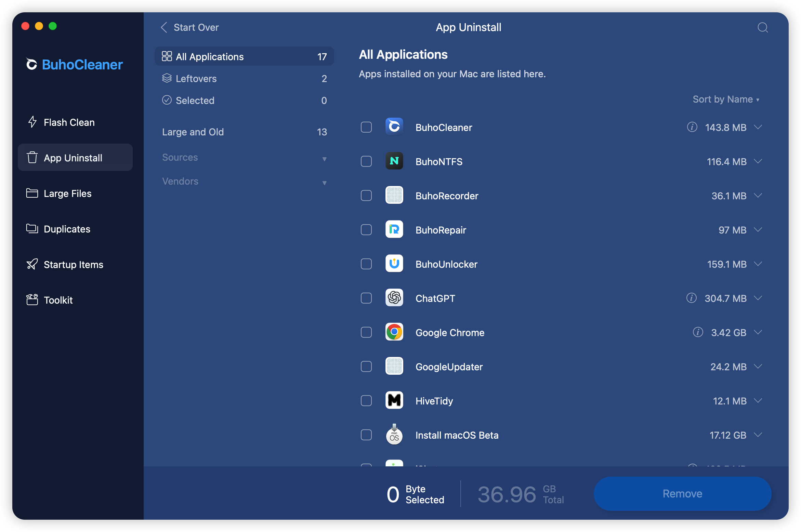Open info icon for BuhoCleaner row
The width and height of the screenshot is (801, 532).
point(692,127)
